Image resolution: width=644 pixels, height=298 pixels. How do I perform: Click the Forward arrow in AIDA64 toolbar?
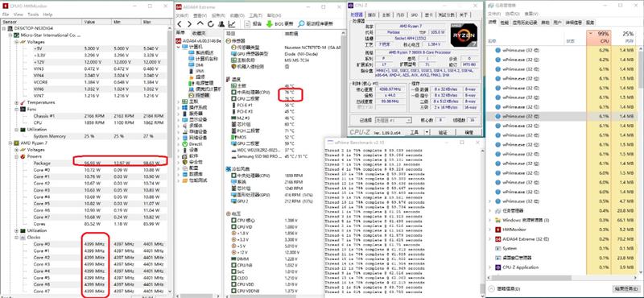pos(190,24)
